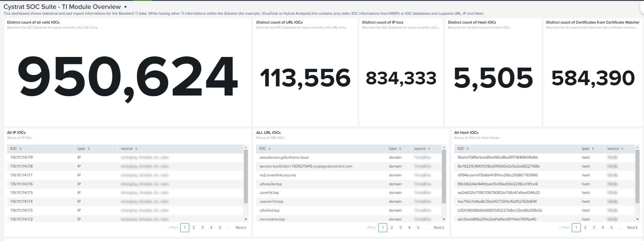This screenshot has height=241, width=644.
Task: Go to page 4 of All Hash IOCs
Action: pos(603,228)
